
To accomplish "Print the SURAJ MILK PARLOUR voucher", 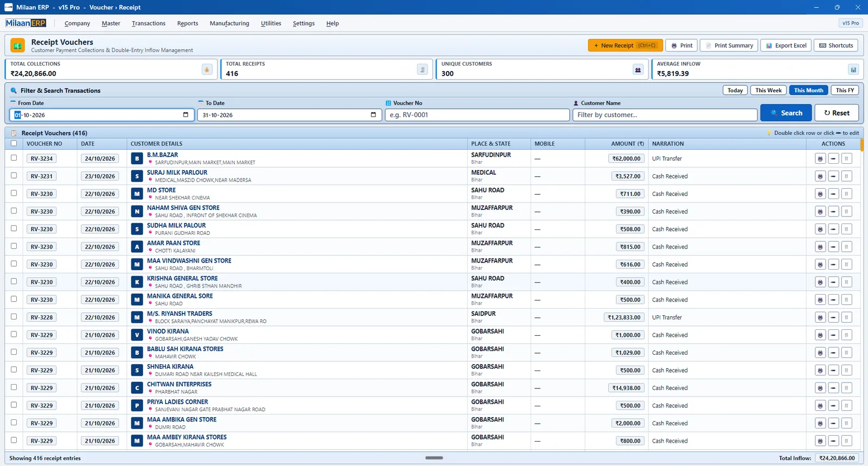I will 820,176.
